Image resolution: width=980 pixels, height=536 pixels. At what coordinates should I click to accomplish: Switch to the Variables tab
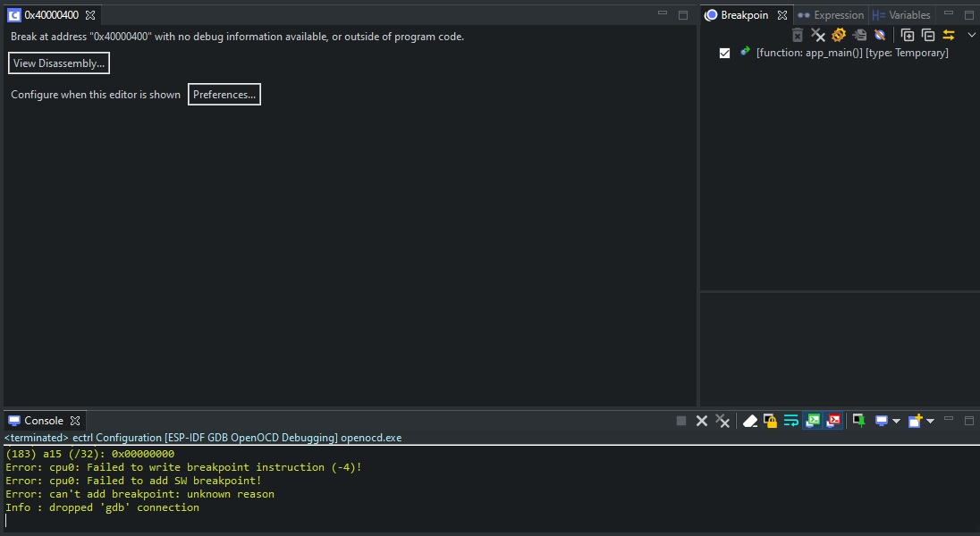901,15
